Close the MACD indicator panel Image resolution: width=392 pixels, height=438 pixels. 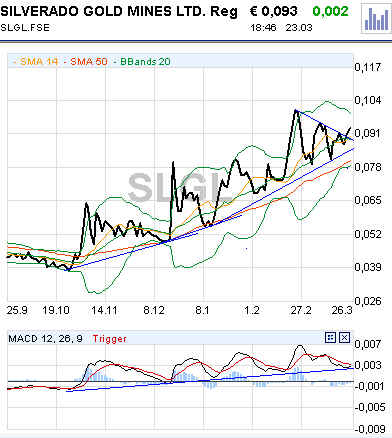tap(344, 338)
